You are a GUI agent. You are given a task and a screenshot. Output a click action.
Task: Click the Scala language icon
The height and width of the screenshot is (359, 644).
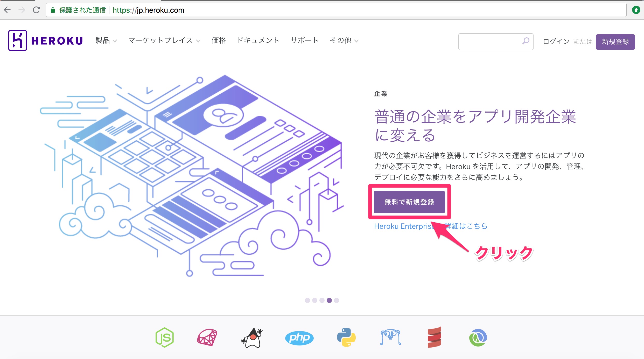pos(434,337)
